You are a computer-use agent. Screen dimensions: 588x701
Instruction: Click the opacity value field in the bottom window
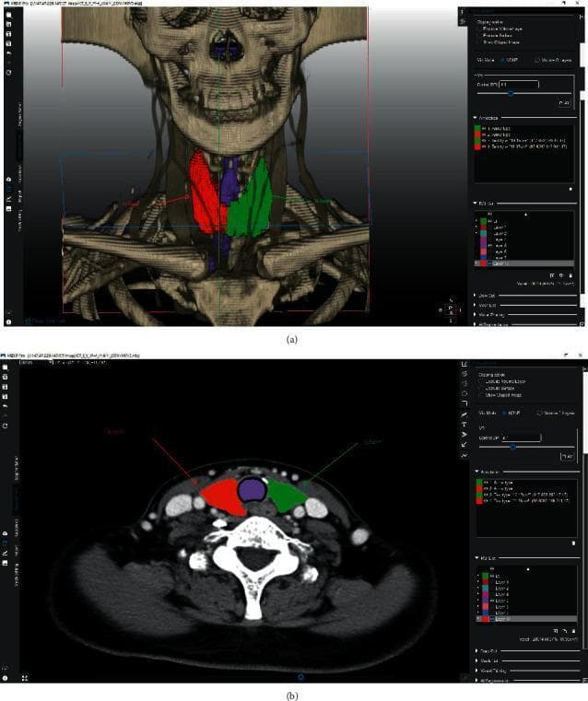coord(522,438)
